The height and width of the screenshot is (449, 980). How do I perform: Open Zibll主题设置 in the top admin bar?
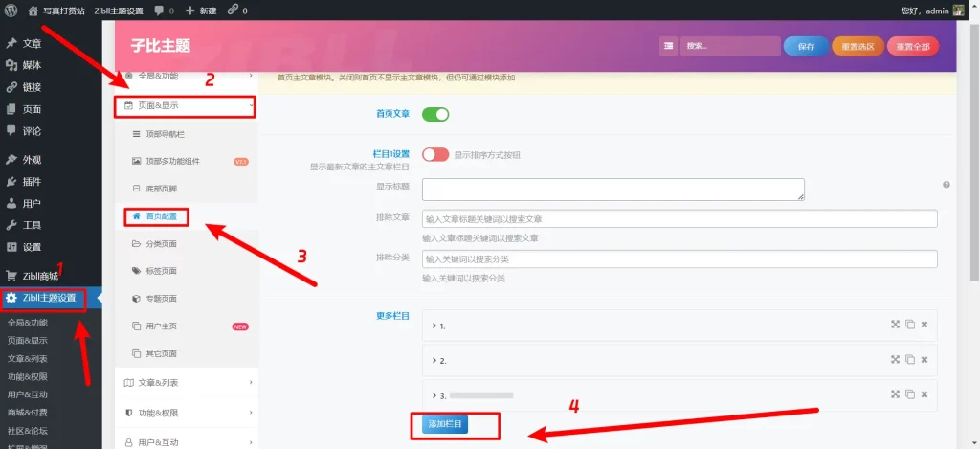(119, 11)
